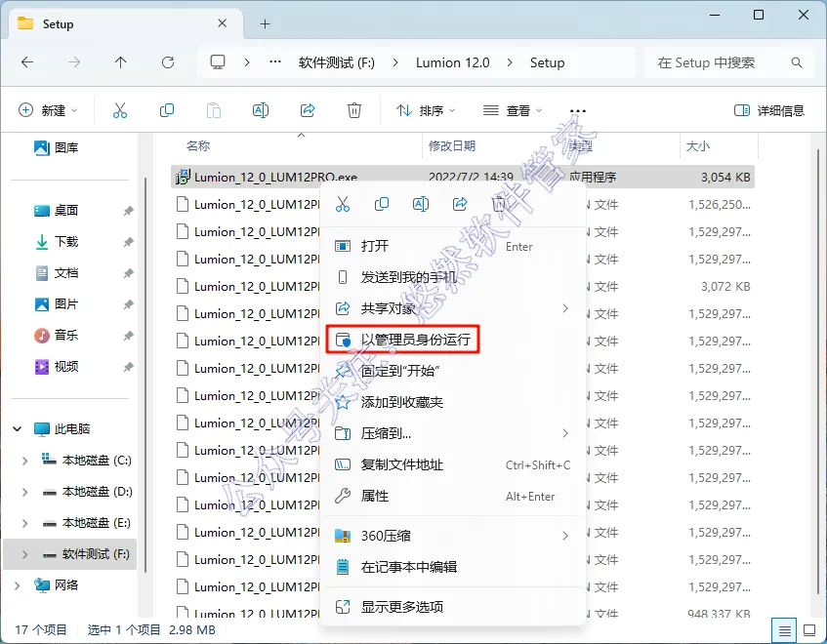This screenshot has width=827, height=644.
Task: Choose Send to my phone (发送到我的手机)
Action: tap(454, 277)
